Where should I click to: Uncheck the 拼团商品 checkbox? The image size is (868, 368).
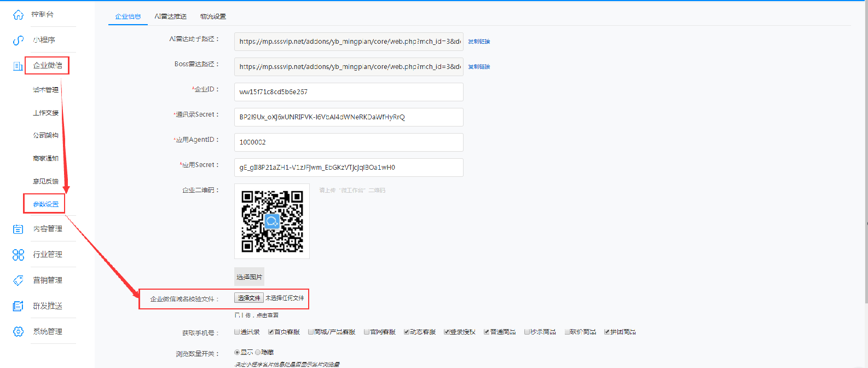pyautogui.click(x=607, y=332)
